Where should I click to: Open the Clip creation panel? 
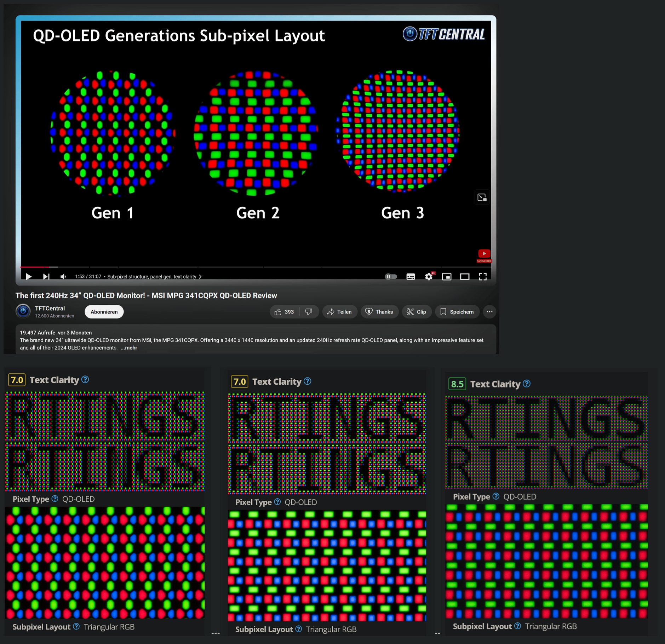(417, 312)
